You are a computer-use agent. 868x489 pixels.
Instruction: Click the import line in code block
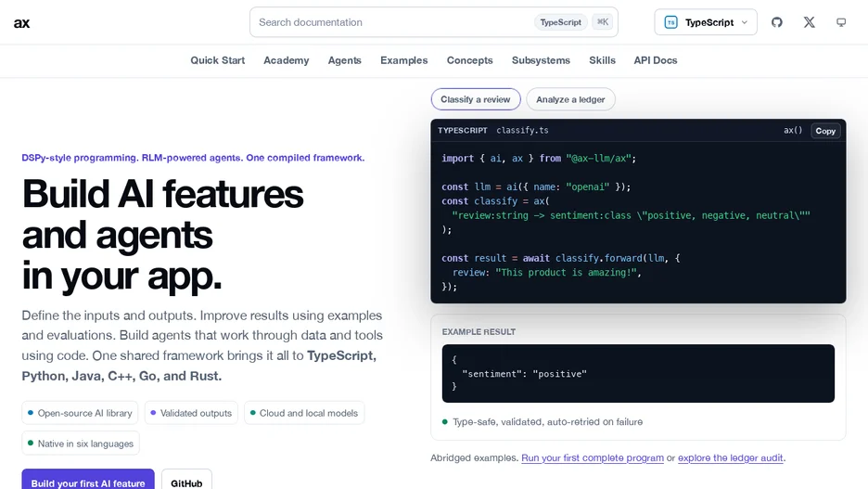[x=539, y=159]
